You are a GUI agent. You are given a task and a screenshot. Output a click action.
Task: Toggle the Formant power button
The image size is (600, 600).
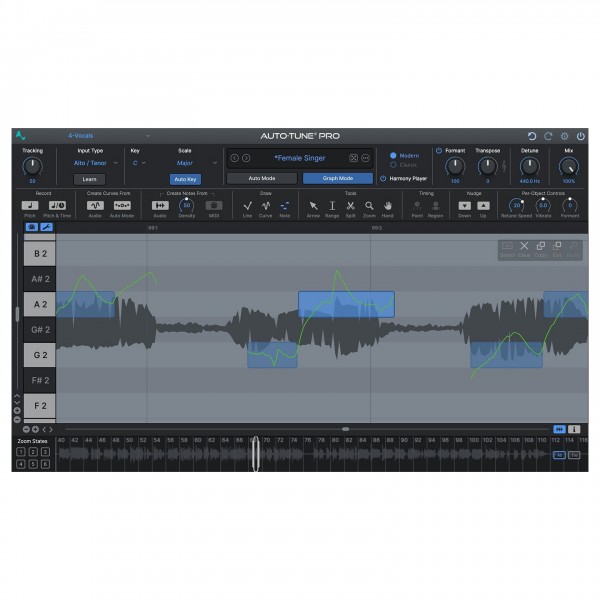439,151
